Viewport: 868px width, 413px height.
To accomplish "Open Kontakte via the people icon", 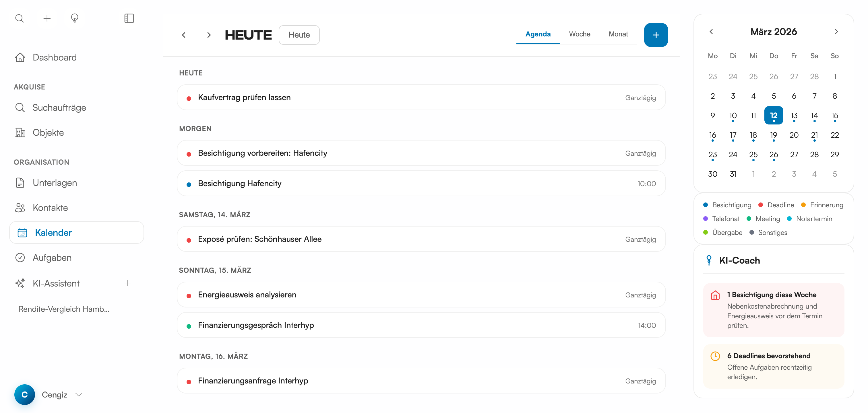I will coord(20,208).
